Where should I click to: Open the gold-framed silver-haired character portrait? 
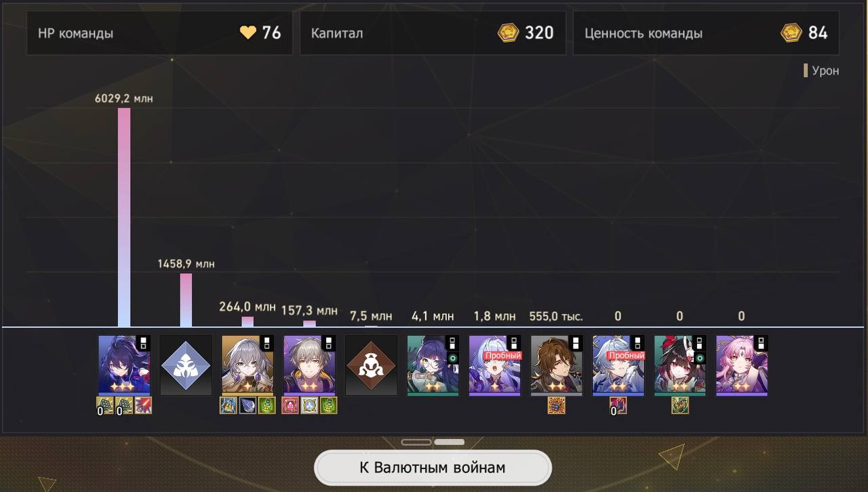[x=248, y=365]
